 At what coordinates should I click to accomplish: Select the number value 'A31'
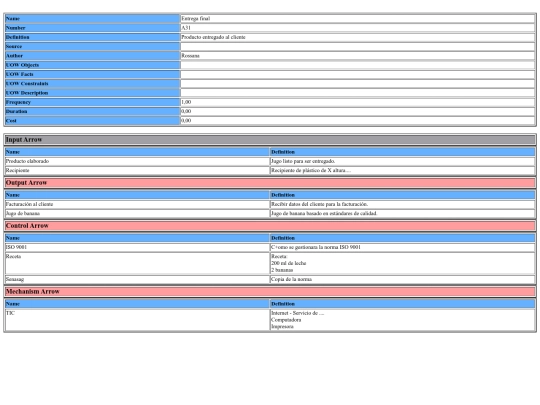point(186,28)
